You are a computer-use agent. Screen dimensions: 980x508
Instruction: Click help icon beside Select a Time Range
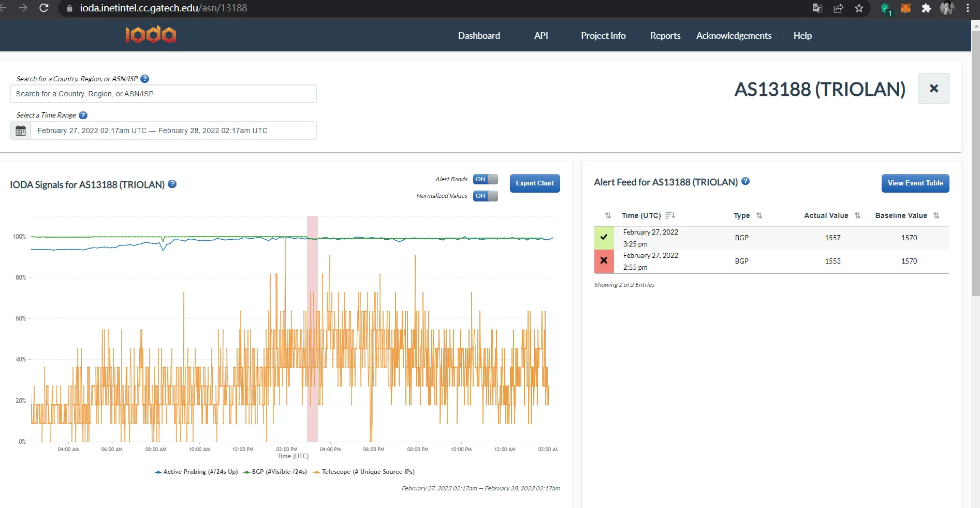coord(83,115)
